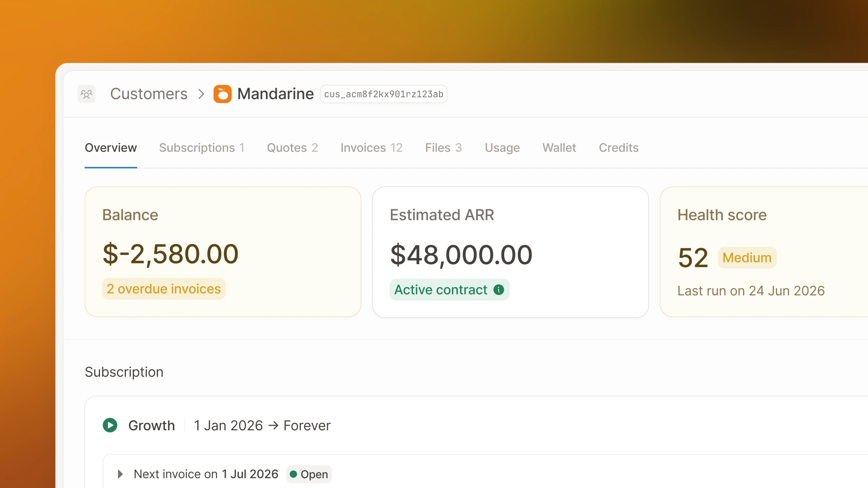
Task: Click the green play icon next to Growth
Action: 110,425
